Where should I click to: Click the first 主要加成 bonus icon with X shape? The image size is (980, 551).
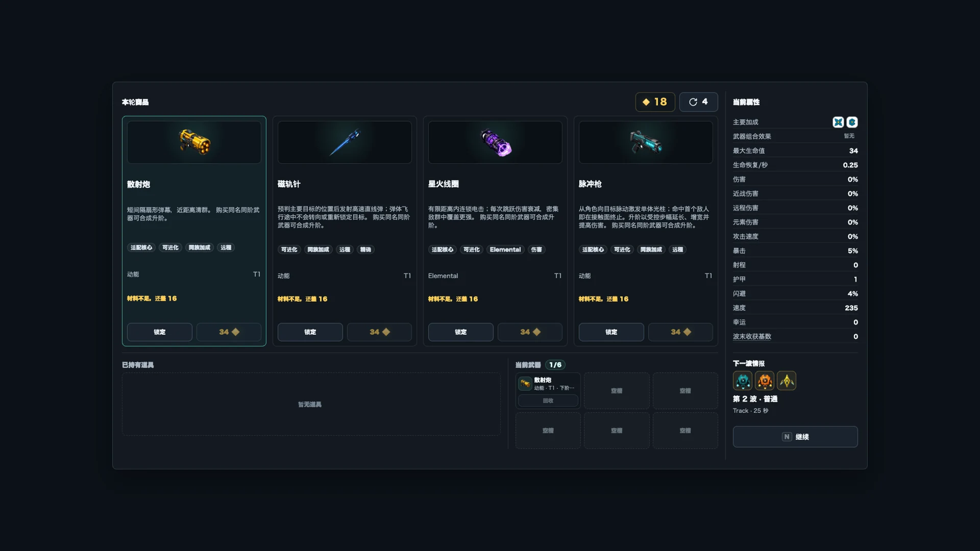tap(838, 122)
